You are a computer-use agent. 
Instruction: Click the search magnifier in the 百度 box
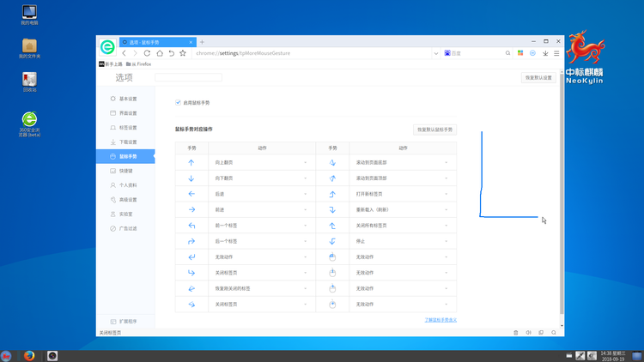508,53
